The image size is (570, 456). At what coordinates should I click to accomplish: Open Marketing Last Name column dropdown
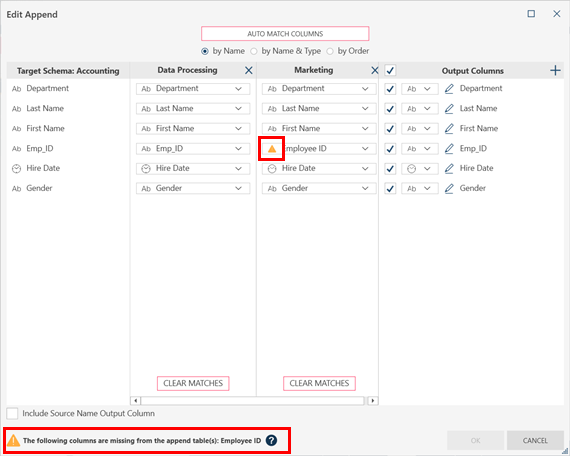click(319, 109)
